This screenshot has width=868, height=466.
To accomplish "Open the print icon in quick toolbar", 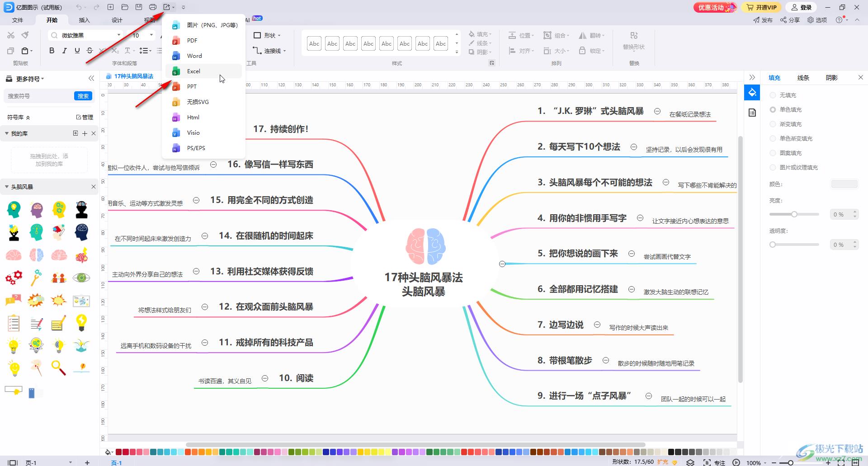I will [x=153, y=7].
